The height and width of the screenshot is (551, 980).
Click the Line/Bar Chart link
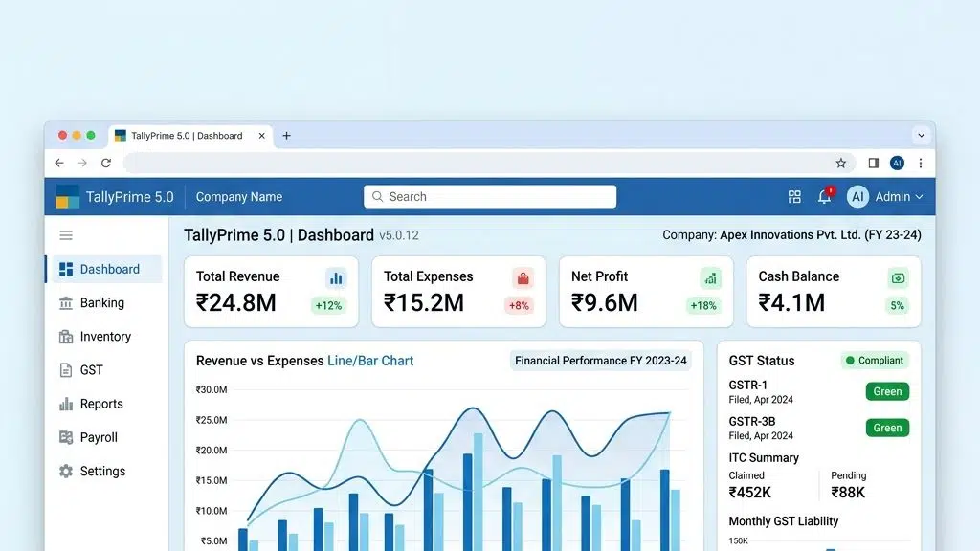pyautogui.click(x=370, y=361)
